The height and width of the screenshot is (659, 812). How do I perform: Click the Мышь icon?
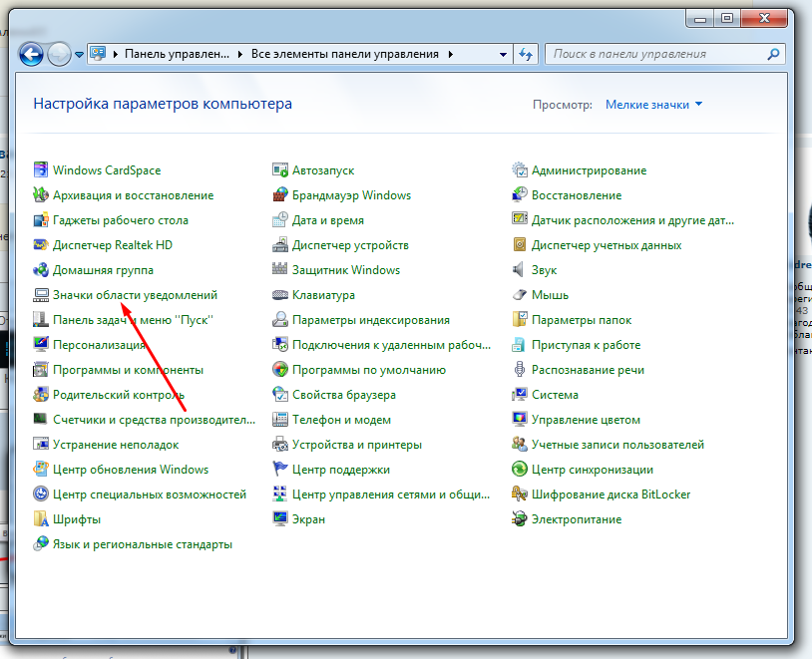pos(520,294)
